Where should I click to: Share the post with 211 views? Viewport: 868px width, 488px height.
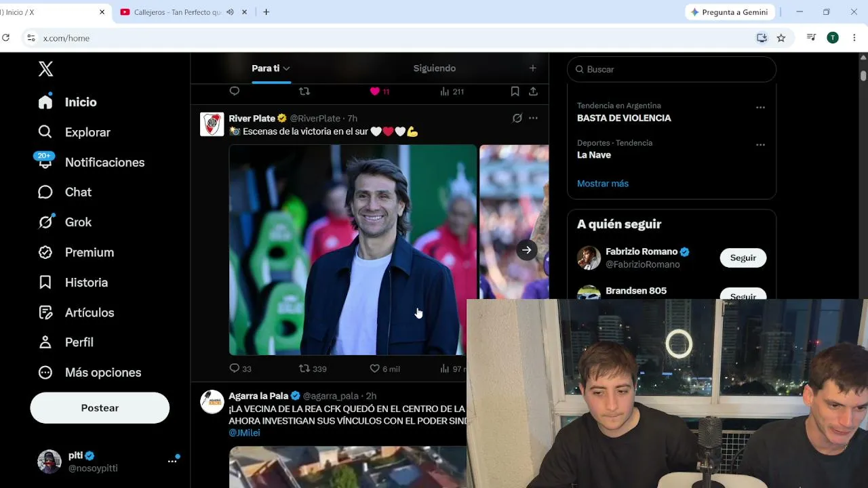[x=533, y=91]
